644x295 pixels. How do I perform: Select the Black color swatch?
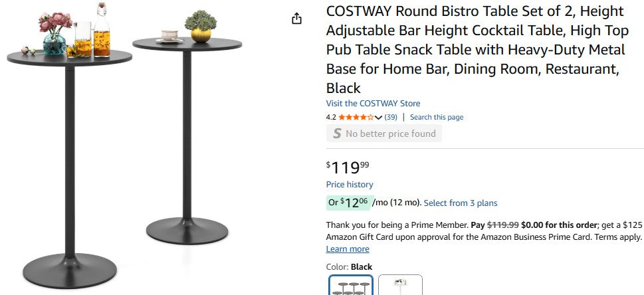pos(351,286)
